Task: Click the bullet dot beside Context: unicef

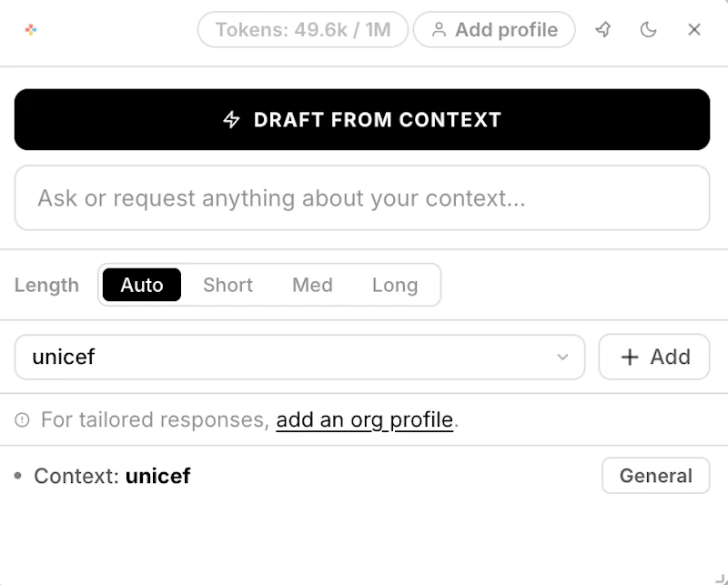Action: pos(20,475)
